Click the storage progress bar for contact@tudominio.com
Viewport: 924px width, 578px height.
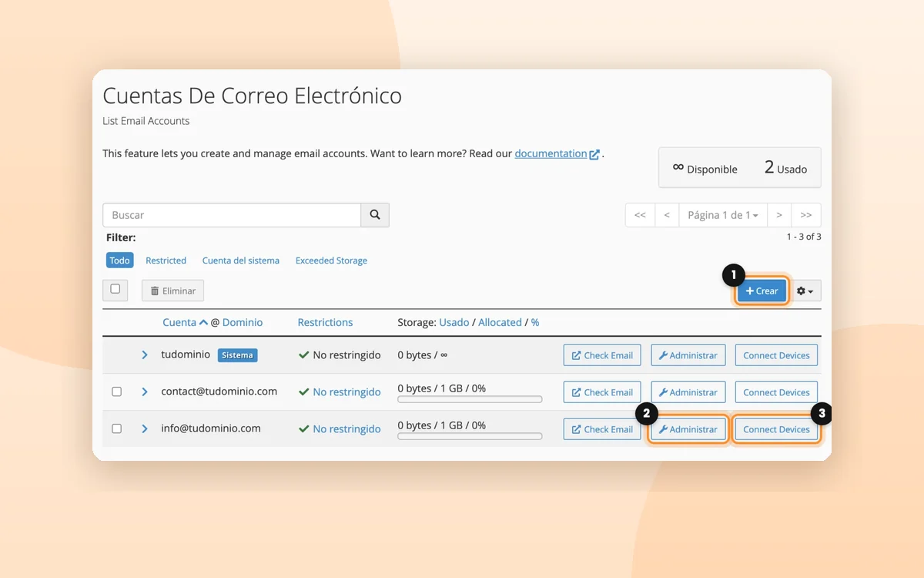point(470,399)
